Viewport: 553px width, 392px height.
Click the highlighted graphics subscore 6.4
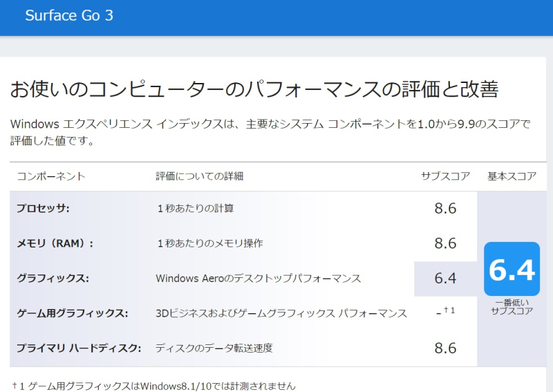[x=445, y=279]
